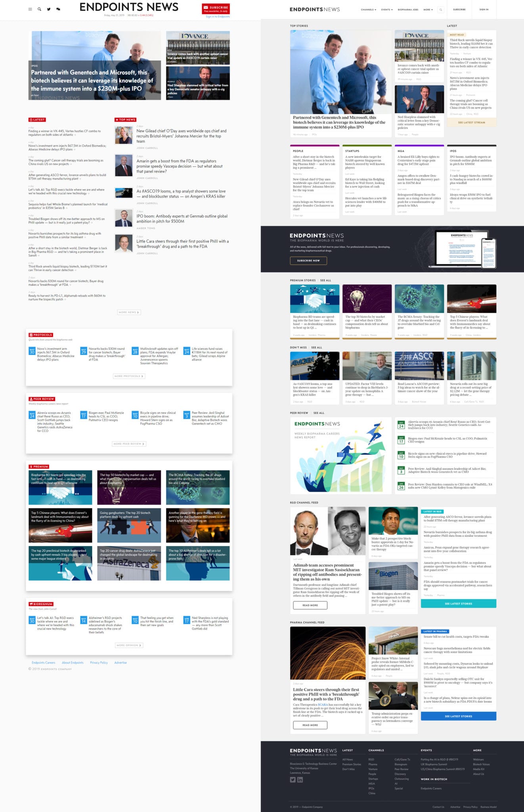Viewport: 524px width, 812px height.
Task: Expand the Channels dropdown in new navigation
Action: (368, 10)
